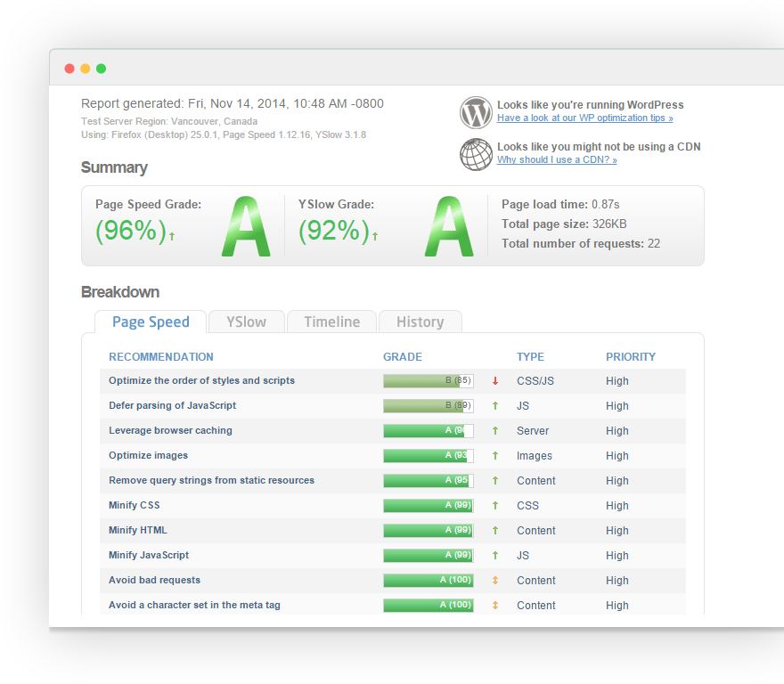Expand 'Minify HTML' recommendation
This screenshot has height=684, width=784.
click(138, 531)
